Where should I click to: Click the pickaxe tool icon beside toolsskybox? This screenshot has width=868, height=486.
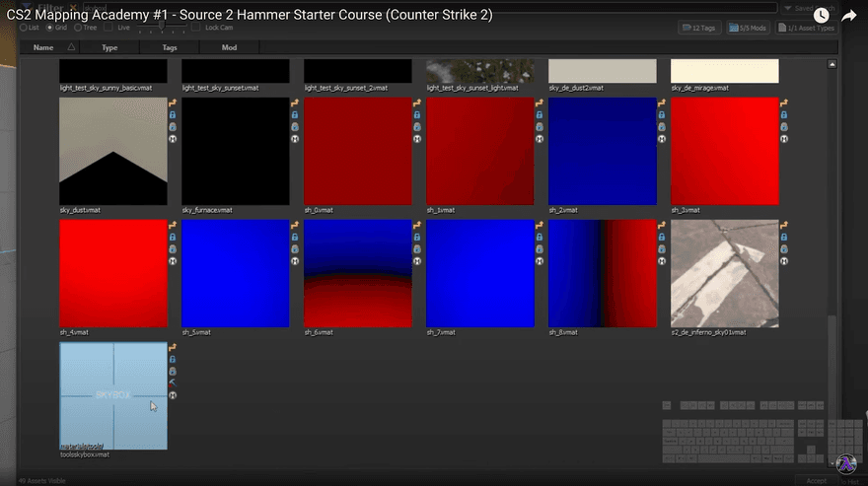[173, 382]
